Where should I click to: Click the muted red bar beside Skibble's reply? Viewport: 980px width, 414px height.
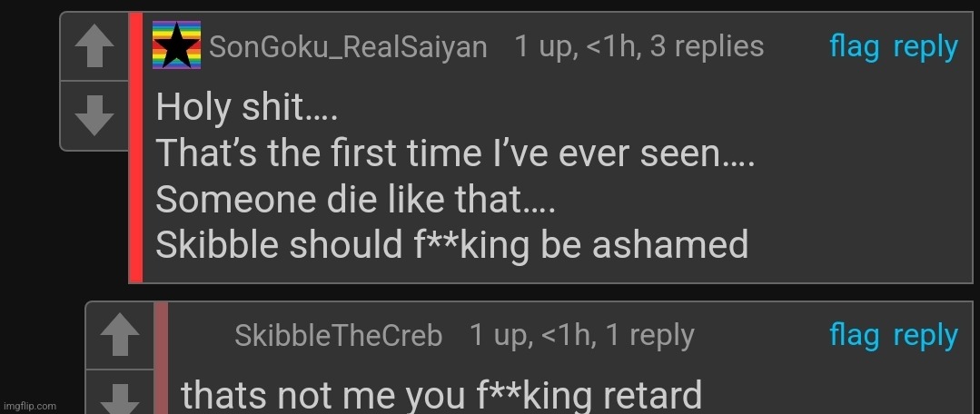click(x=162, y=359)
